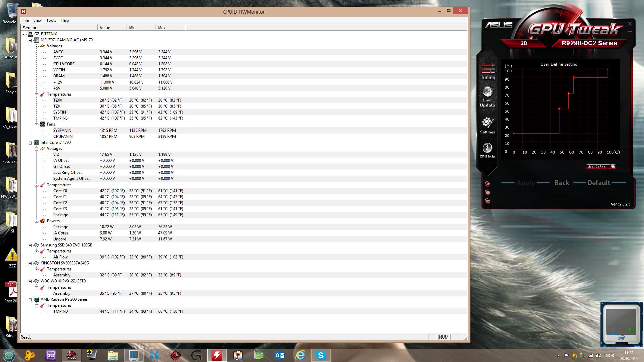
Task: Click the CPU-Z icon in the taskbar
Action: click(x=51, y=355)
